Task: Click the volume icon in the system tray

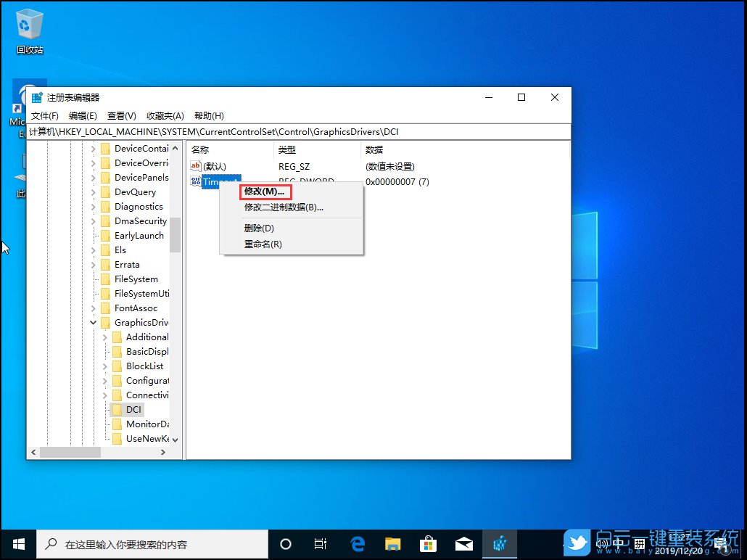Action: point(603,543)
